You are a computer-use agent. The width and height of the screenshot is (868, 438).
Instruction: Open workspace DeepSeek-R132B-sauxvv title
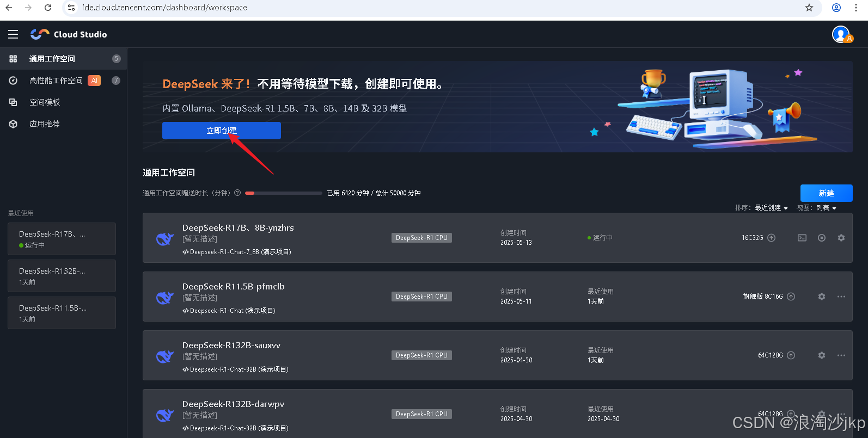(231, 345)
